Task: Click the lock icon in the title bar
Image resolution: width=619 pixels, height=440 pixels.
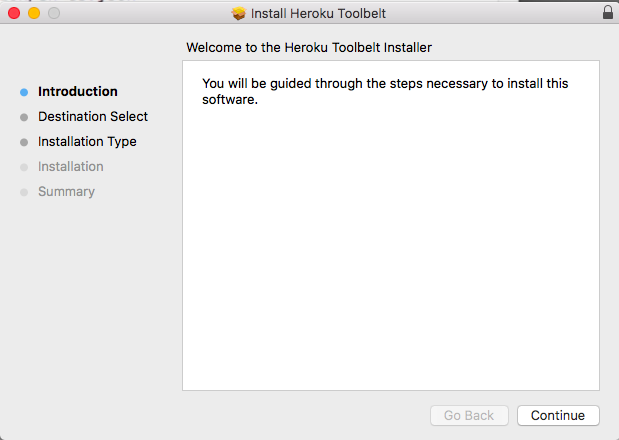Action: 608,13
